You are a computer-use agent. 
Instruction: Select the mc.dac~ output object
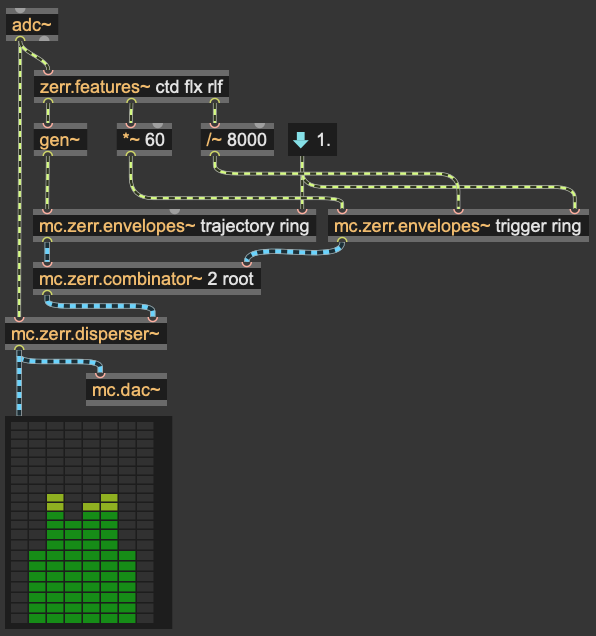(127, 389)
